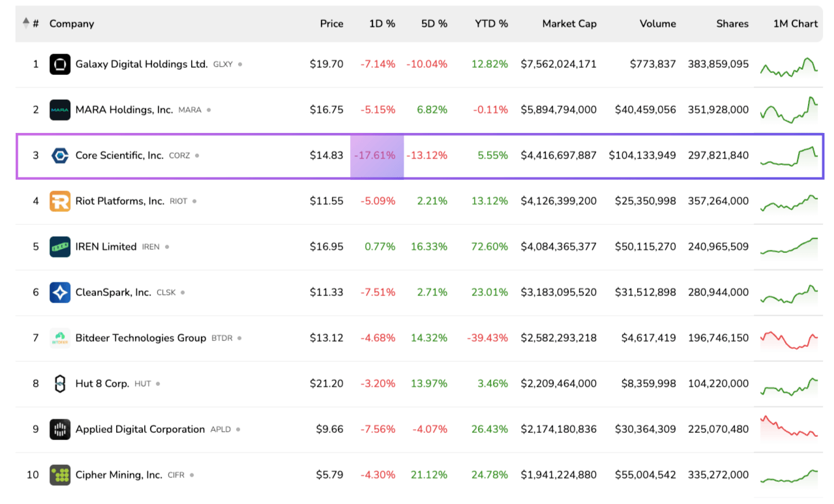Screen dimensions: 834x504
Task: Click the gray status dot beside GLXY
Action: (240, 65)
